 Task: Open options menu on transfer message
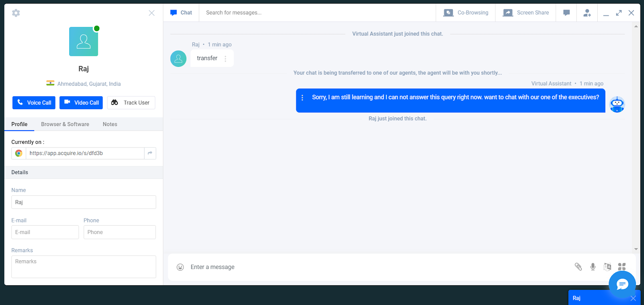coord(225,58)
